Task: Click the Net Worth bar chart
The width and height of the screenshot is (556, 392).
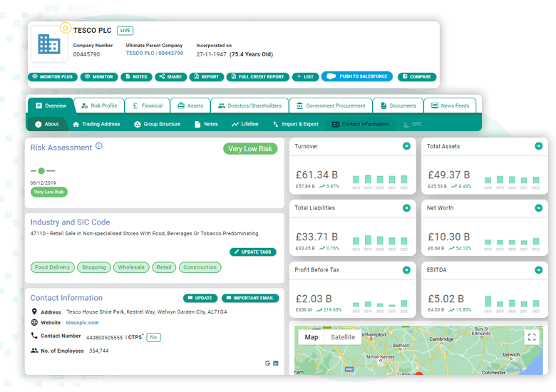Action: [x=512, y=244]
